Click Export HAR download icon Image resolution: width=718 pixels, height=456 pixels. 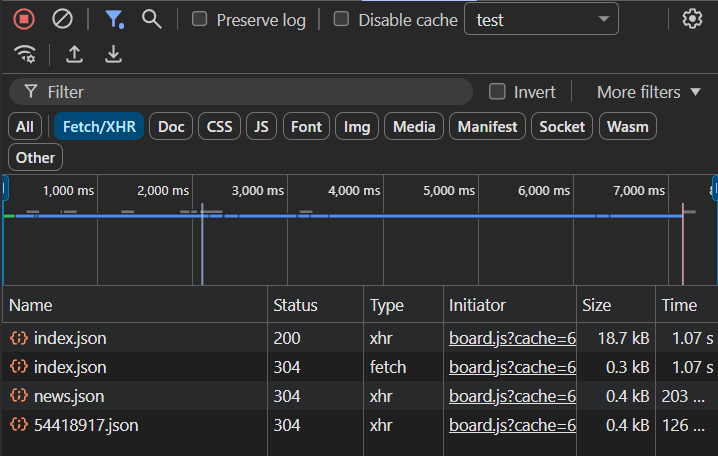click(x=113, y=55)
